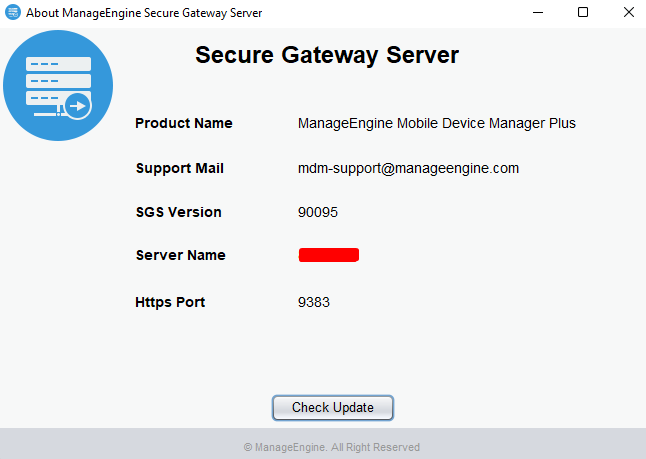Viewport: 646px width, 459px height.
Task: Click the SGS version value 90095
Action: (318, 212)
